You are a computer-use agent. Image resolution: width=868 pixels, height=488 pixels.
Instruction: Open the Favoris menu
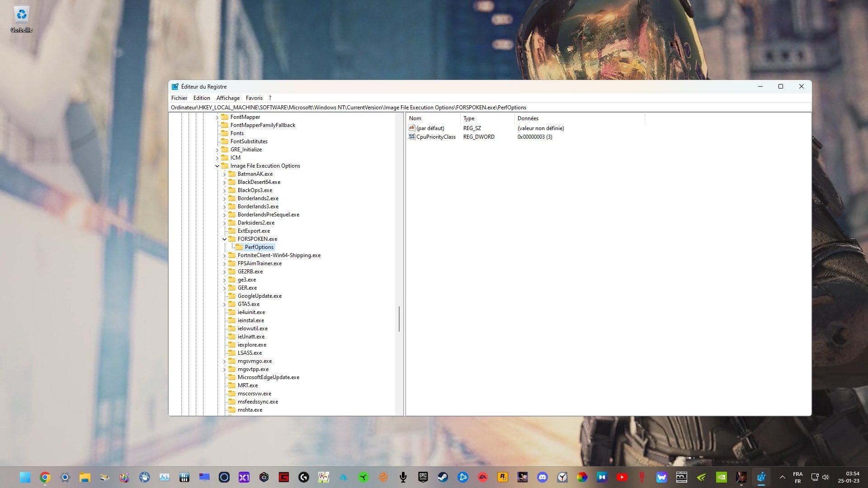point(254,98)
